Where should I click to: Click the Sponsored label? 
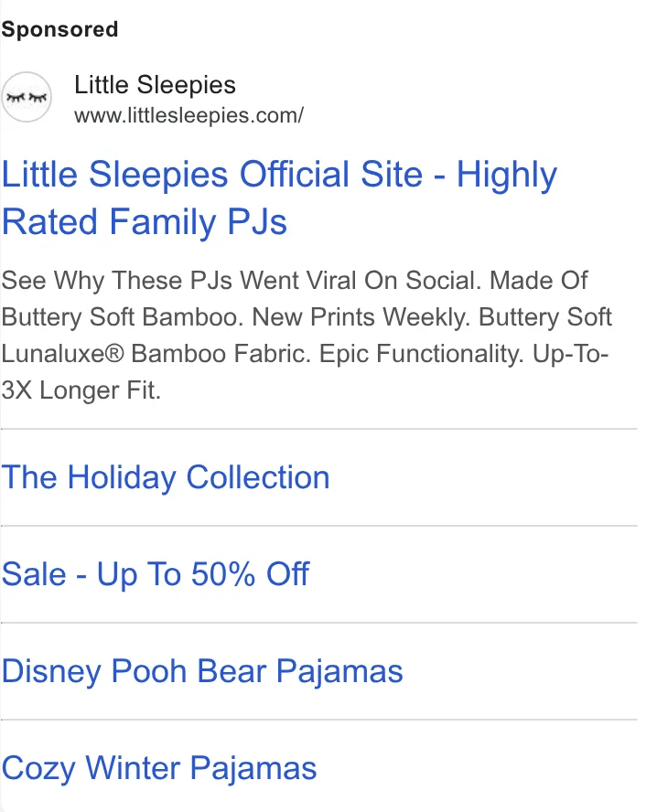pos(59,29)
